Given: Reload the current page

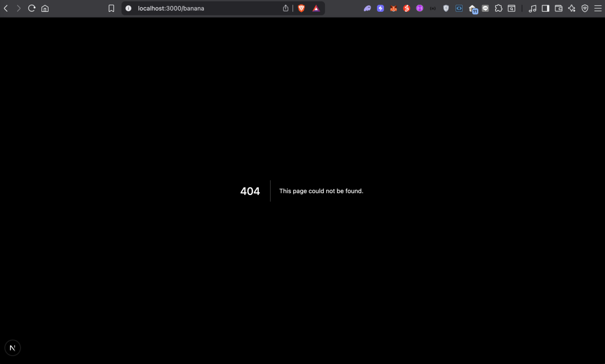Looking at the screenshot, I should pos(32,8).
